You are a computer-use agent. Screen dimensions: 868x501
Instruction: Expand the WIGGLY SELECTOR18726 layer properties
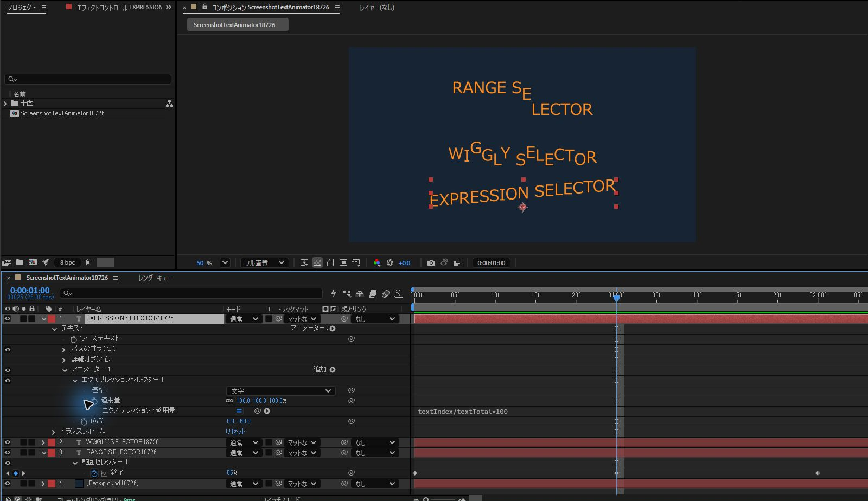[43, 442]
